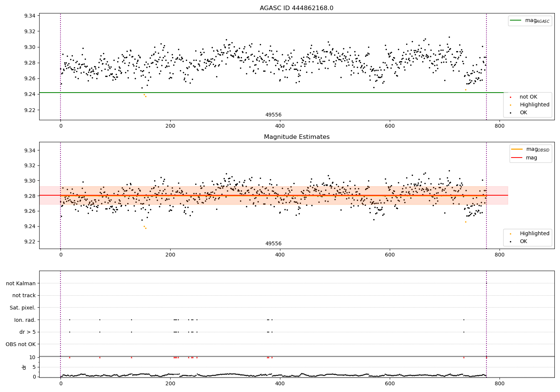This screenshot has height=392, width=560.
Task: Click the 9.28 tick in Magnitude Estimates plot
Action: [x=30, y=196]
